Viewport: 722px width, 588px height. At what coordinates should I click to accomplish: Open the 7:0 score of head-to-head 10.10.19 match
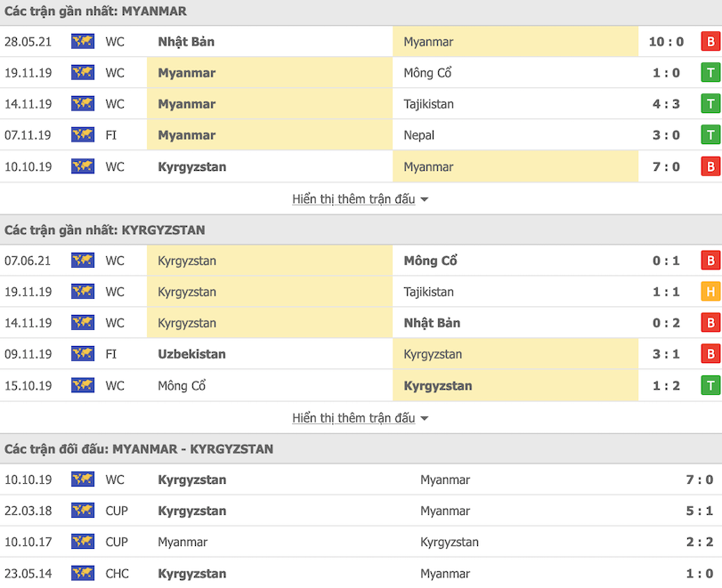694,479
